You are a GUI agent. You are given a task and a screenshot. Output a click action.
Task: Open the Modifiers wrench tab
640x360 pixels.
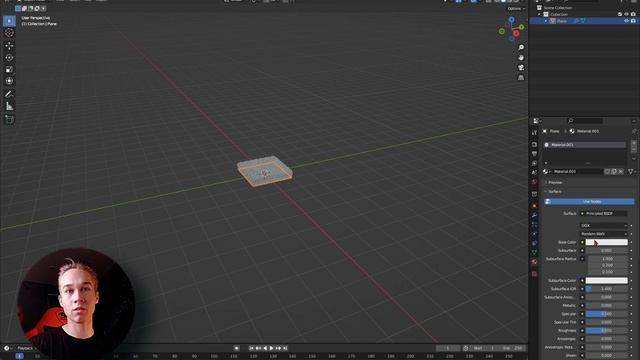(x=534, y=215)
